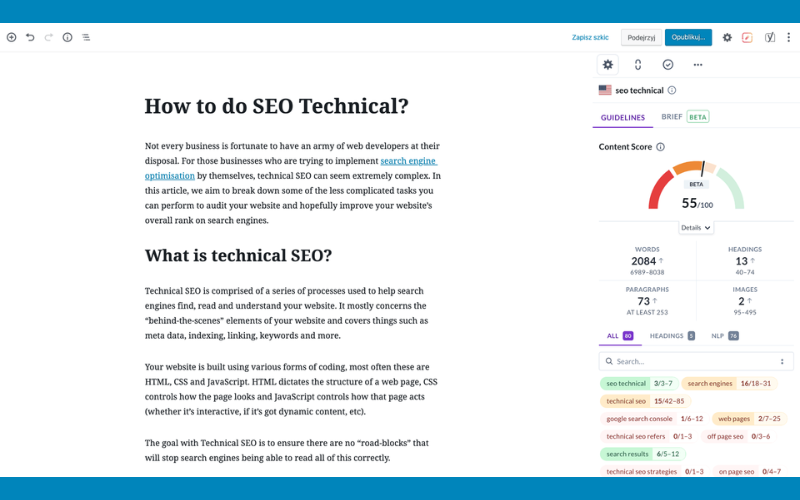Click the terms Search input field
This screenshot has width=800, height=500.
tap(696, 361)
